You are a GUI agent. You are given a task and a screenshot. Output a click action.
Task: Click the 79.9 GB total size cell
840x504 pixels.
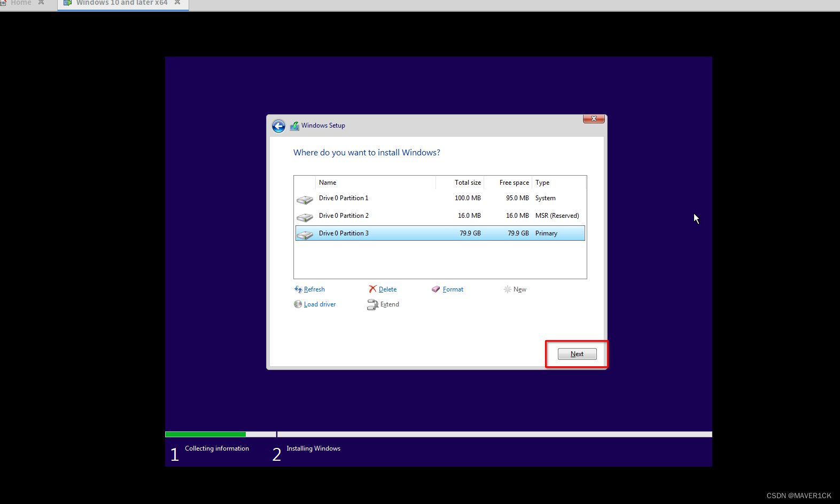pyautogui.click(x=470, y=233)
